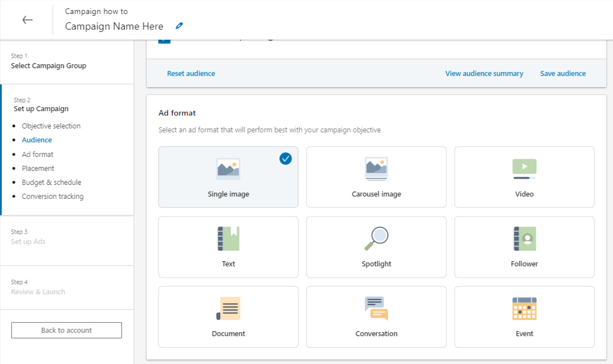Select the Carousel image ad format
This screenshot has width=613, height=364.
[376, 177]
